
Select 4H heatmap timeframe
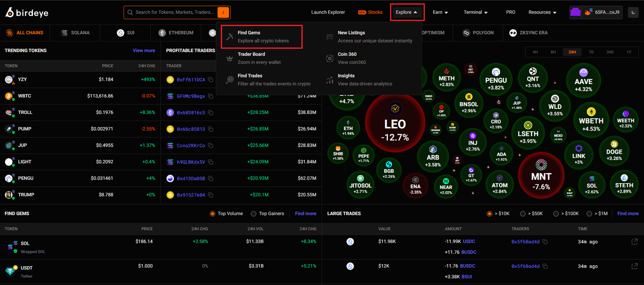tap(535, 52)
